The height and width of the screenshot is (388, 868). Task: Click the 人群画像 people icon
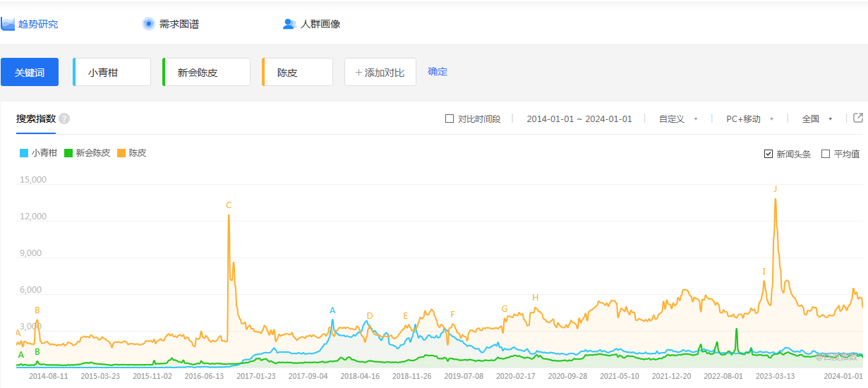pyautogui.click(x=289, y=24)
